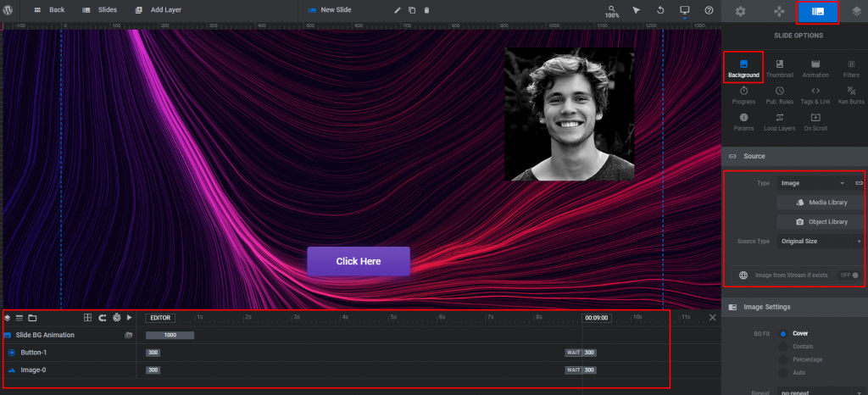The height and width of the screenshot is (395, 868).
Task: Open the help question mark icon
Action: coord(709,10)
